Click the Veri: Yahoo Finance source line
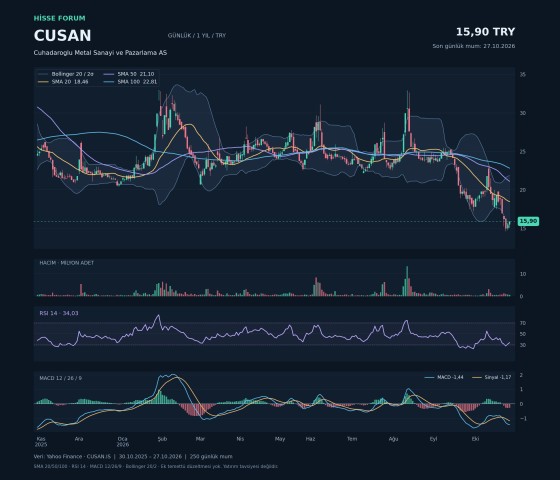Screen dimensions: 560x480 tap(133, 456)
